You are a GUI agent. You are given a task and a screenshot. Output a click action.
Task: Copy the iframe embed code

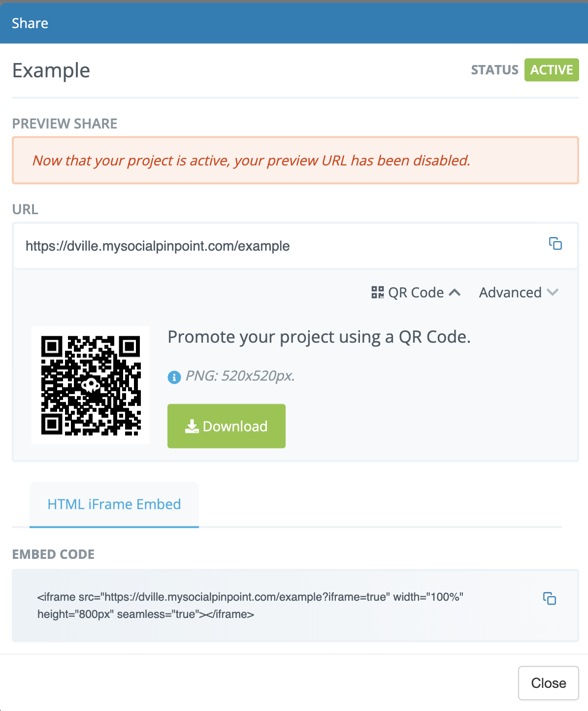550,598
